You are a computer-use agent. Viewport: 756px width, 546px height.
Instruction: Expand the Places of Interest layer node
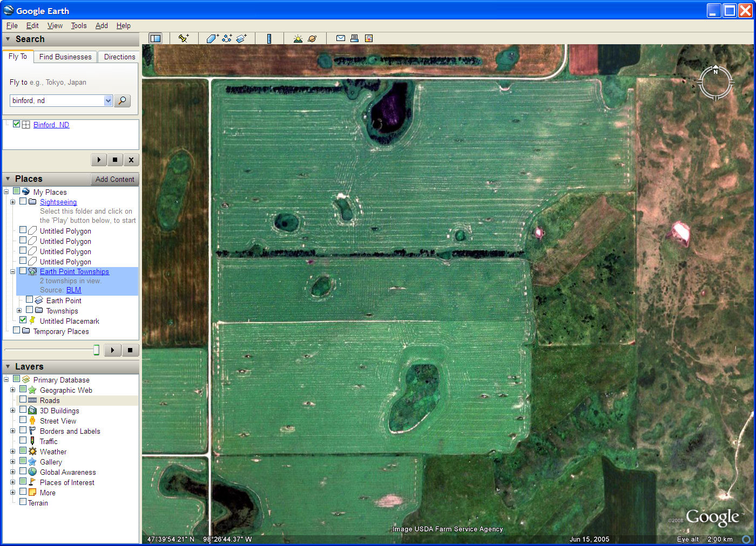click(12, 482)
